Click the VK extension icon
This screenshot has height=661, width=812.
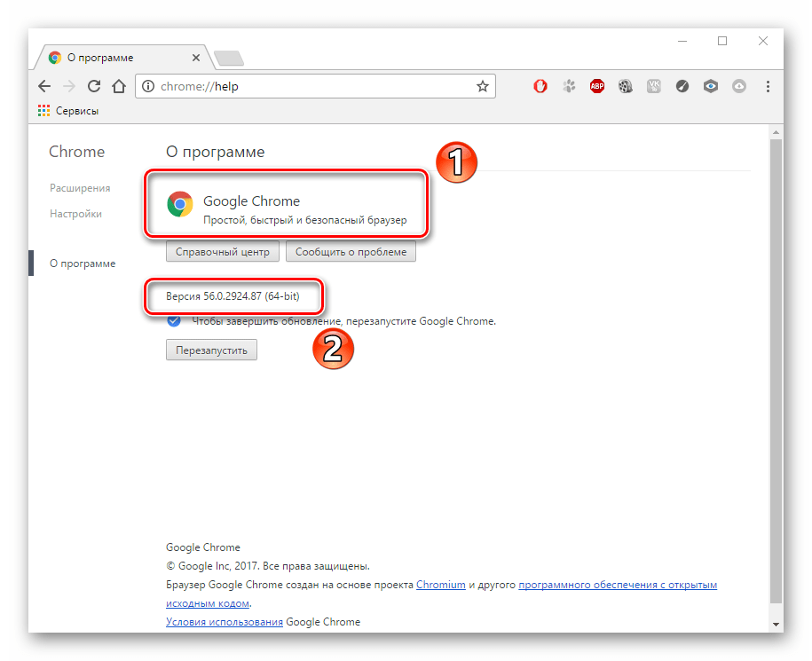[x=654, y=86]
